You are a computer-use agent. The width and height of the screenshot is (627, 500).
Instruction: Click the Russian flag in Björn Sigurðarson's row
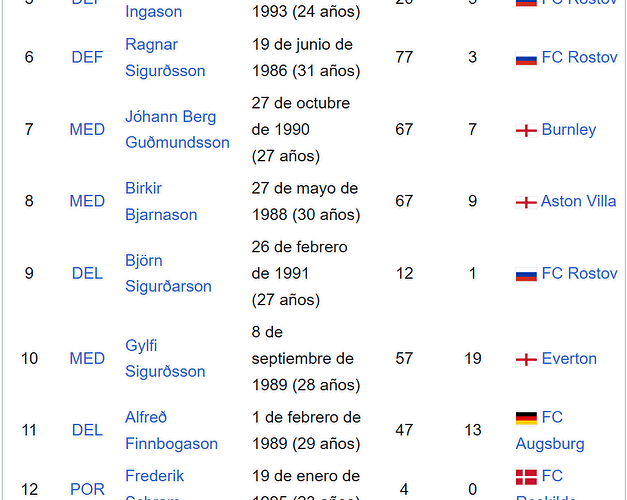(x=526, y=274)
